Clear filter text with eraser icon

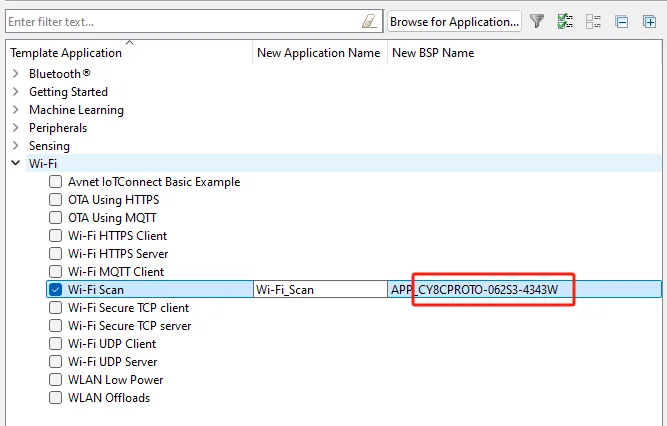369,21
